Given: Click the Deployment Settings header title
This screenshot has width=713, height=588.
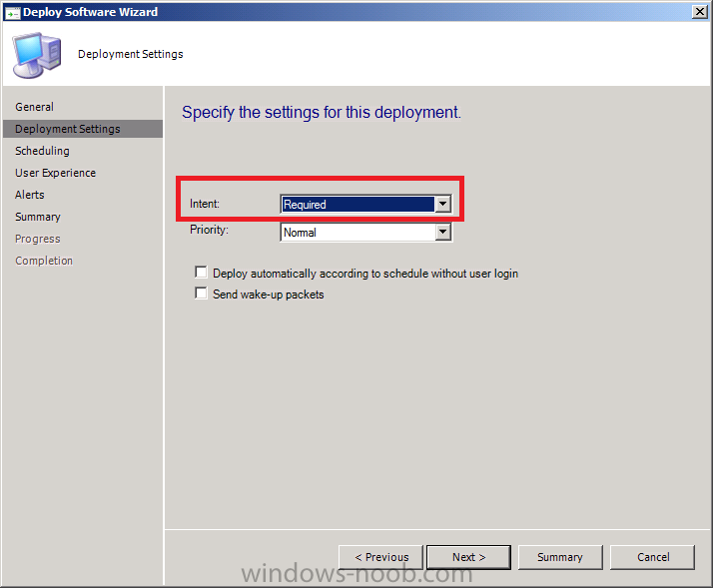Looking at the screenshot, I should click(131, 54).
